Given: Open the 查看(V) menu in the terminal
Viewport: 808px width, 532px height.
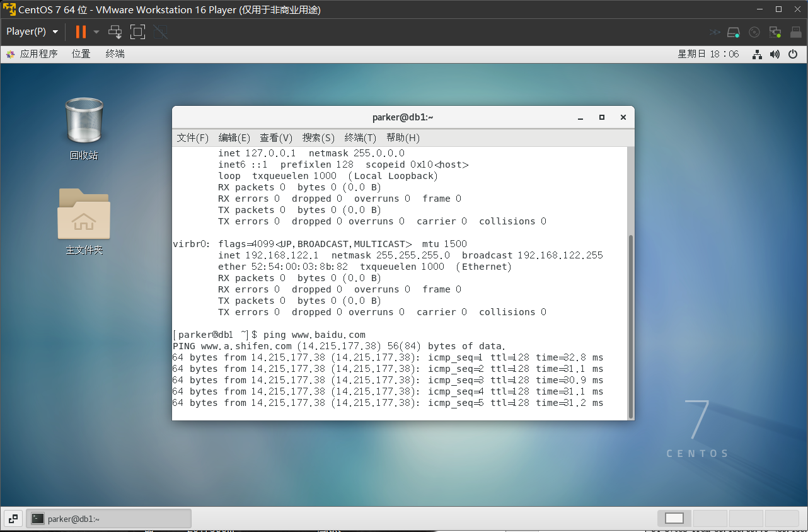Looking at the screenshot, I should coord(276,137).
